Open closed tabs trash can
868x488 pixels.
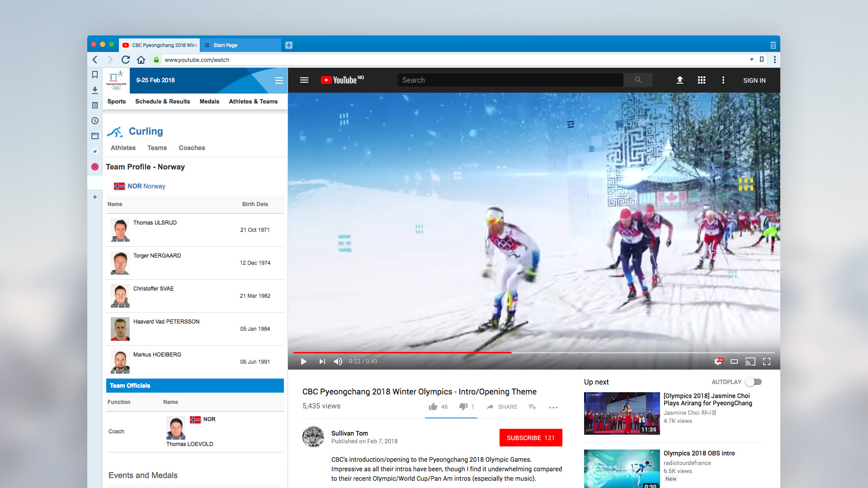(773, 45)
